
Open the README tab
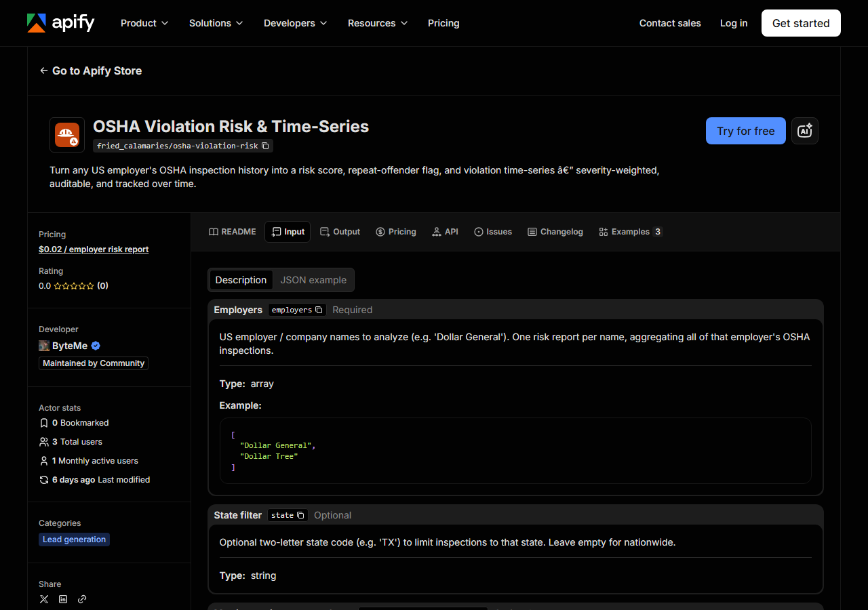click(233, 232)
